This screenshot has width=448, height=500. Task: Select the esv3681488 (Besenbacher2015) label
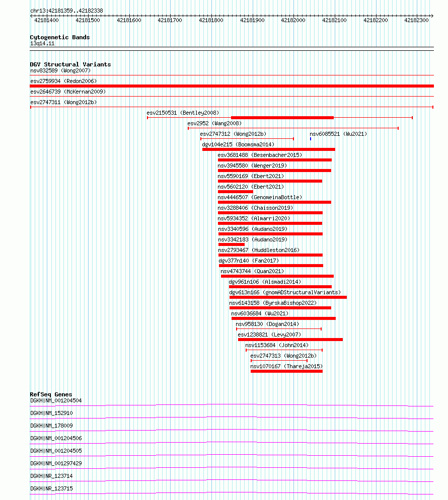point(260,154)
